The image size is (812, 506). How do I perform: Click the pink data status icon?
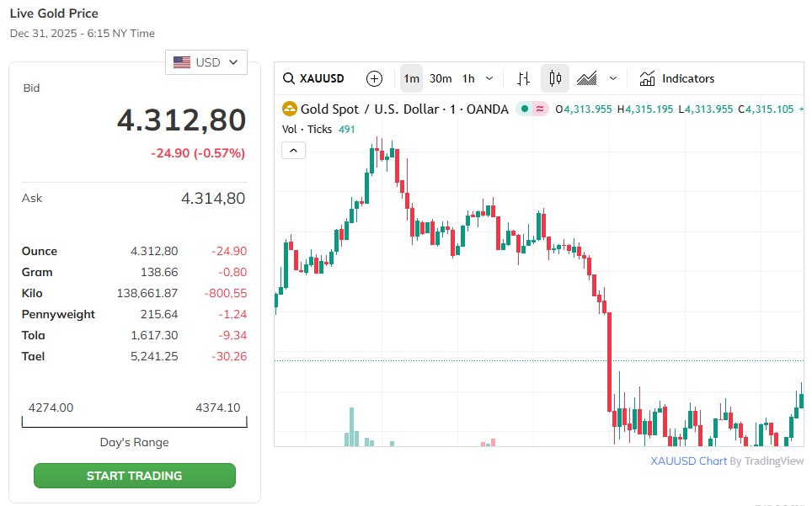pos(539,109)
